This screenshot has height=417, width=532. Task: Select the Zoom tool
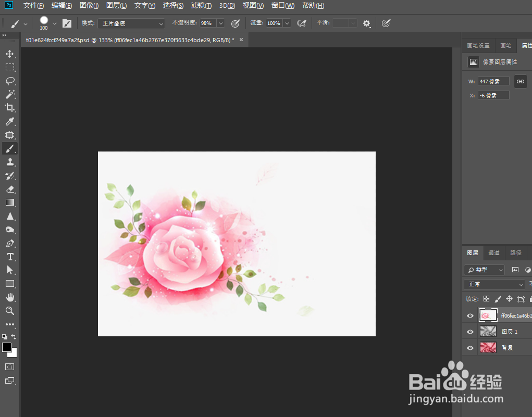(10, 311)
